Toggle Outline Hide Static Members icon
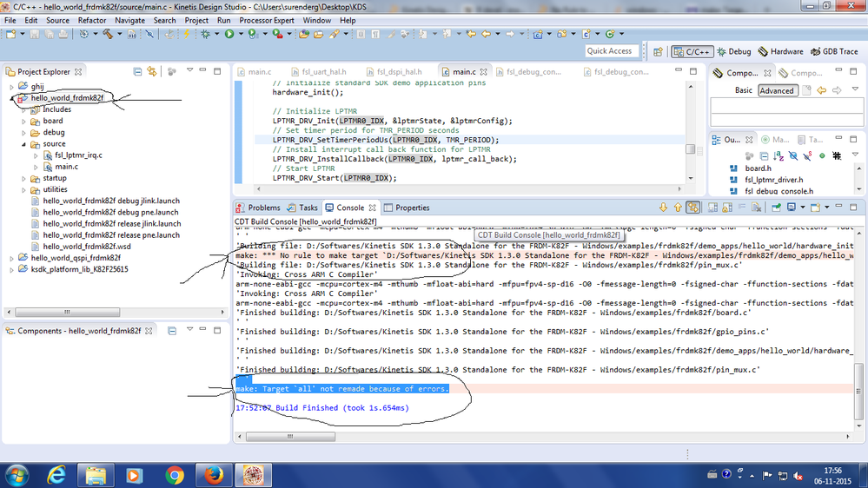868x488 pixels. tap(807, 156)
